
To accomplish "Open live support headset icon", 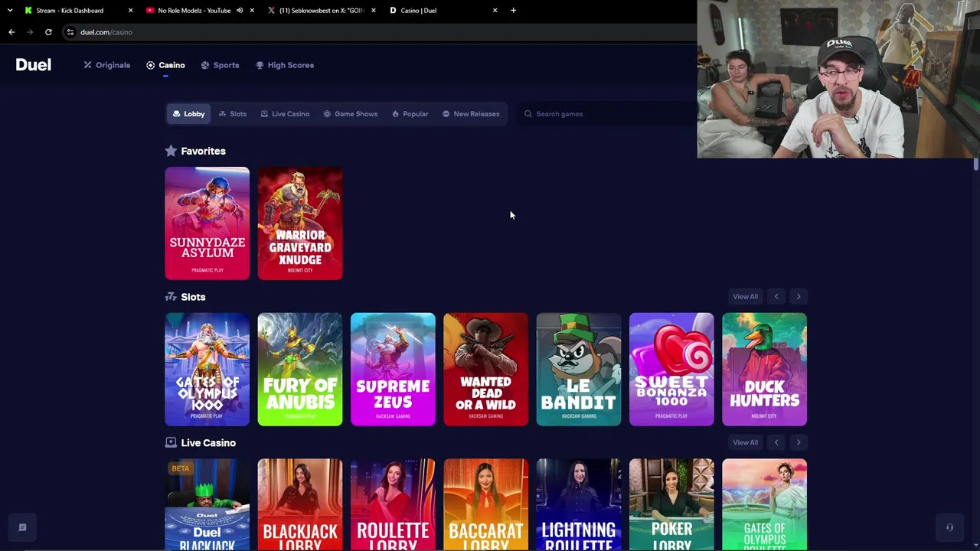I will click(x=949, y=527).
